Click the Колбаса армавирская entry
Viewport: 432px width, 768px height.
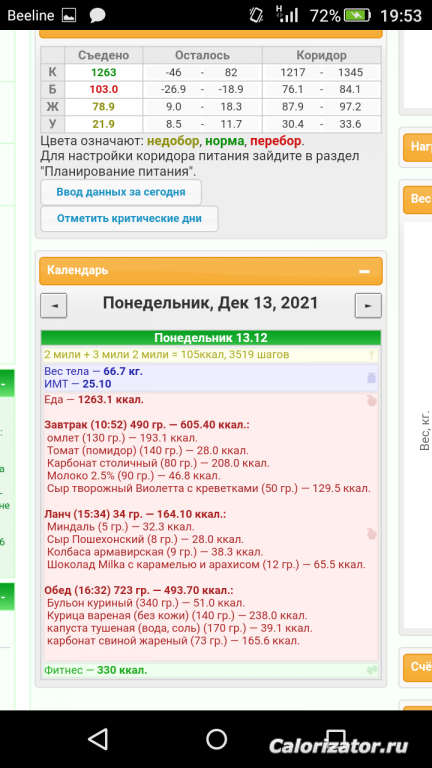point(155,552)
